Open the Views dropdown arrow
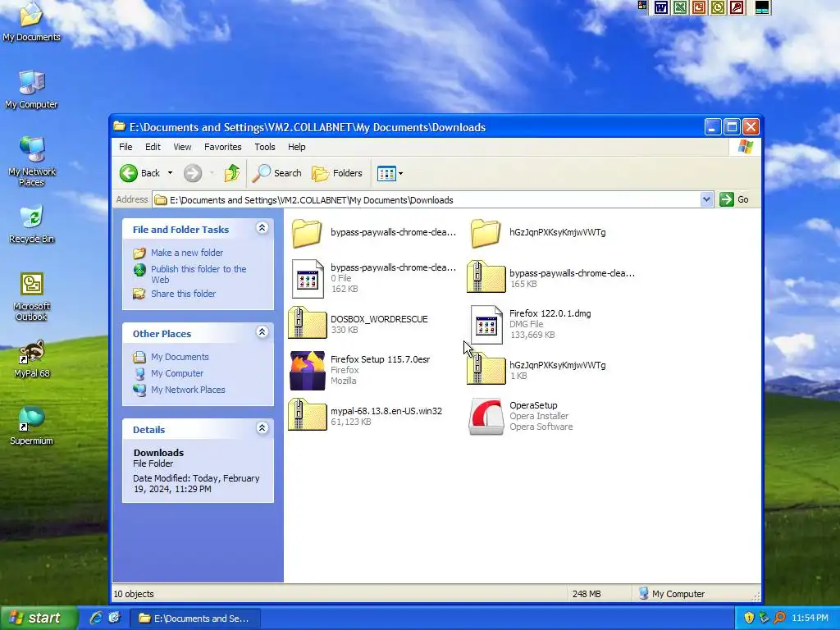Viewport: 840px width, 630px height. pos(400,174)
